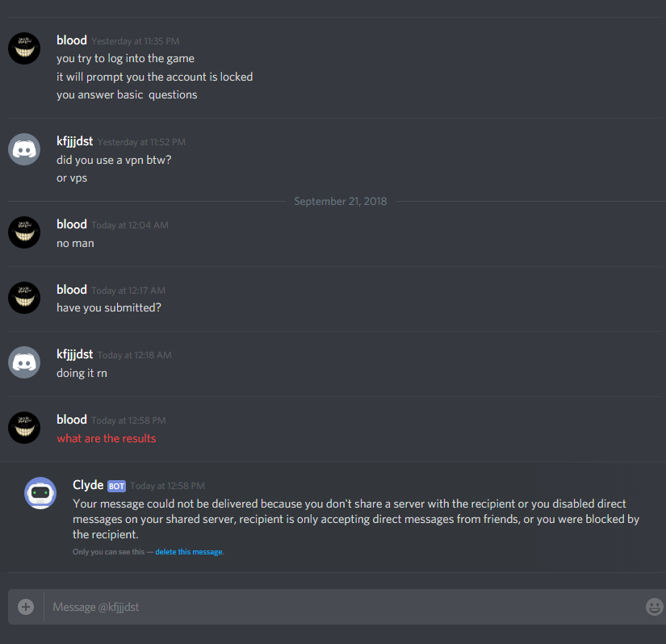
Task: Click blood's avatar beside 'have you submitted?'
Action: coord(24,298)
